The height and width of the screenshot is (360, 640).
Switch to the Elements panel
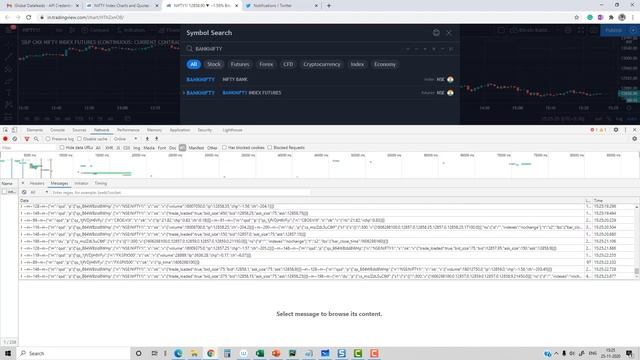coord(35,130)
